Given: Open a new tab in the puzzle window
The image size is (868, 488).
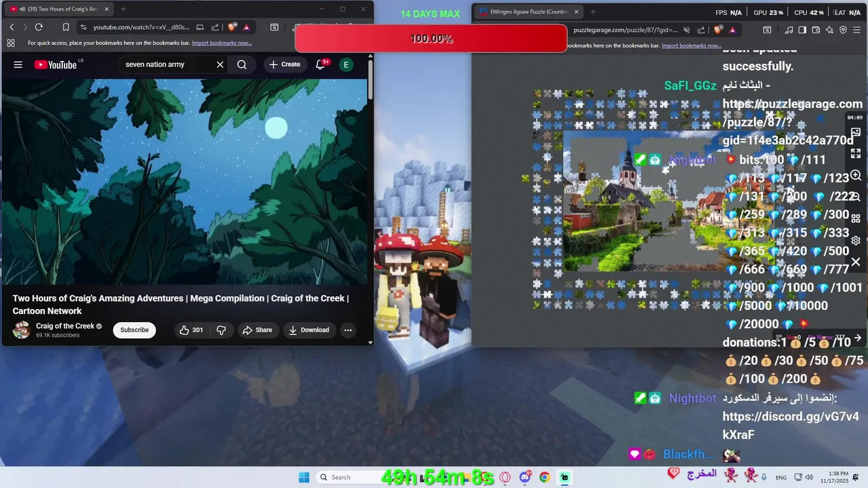Looking at the screenshot, I should pyautogui.click(x=593, y=12).
